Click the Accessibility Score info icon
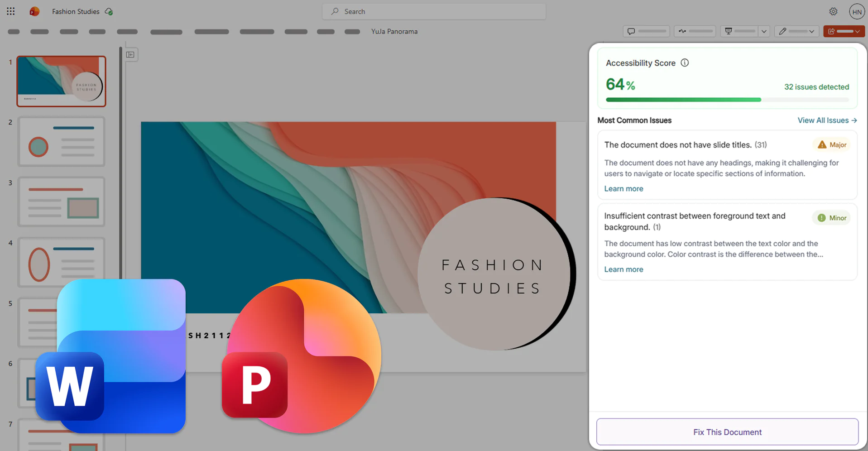The width and height of the screenshot is (868, 451). [685, 63]
